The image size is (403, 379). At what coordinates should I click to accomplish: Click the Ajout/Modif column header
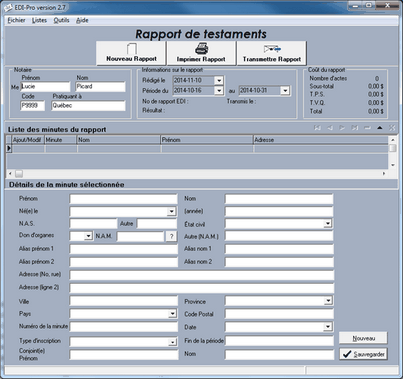28,140
